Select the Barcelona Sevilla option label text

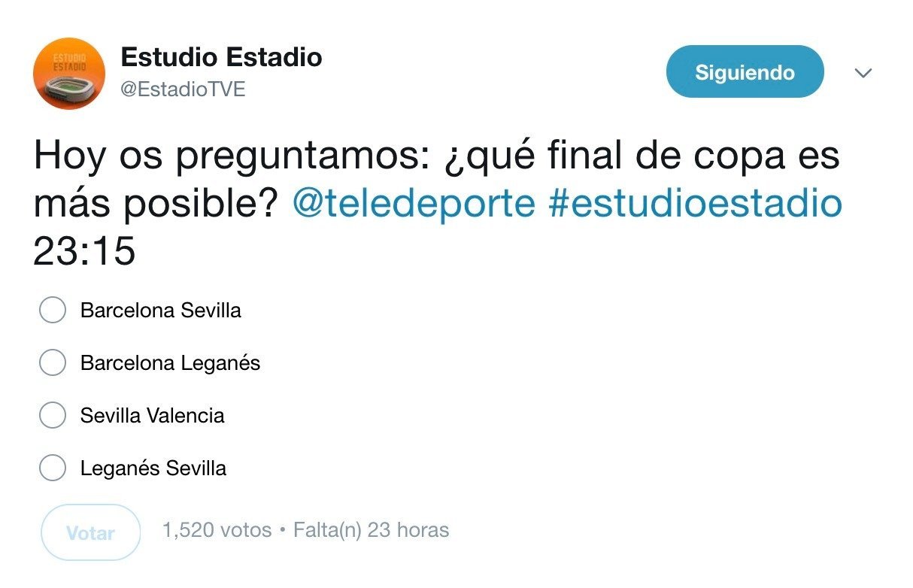pos(159,310)
